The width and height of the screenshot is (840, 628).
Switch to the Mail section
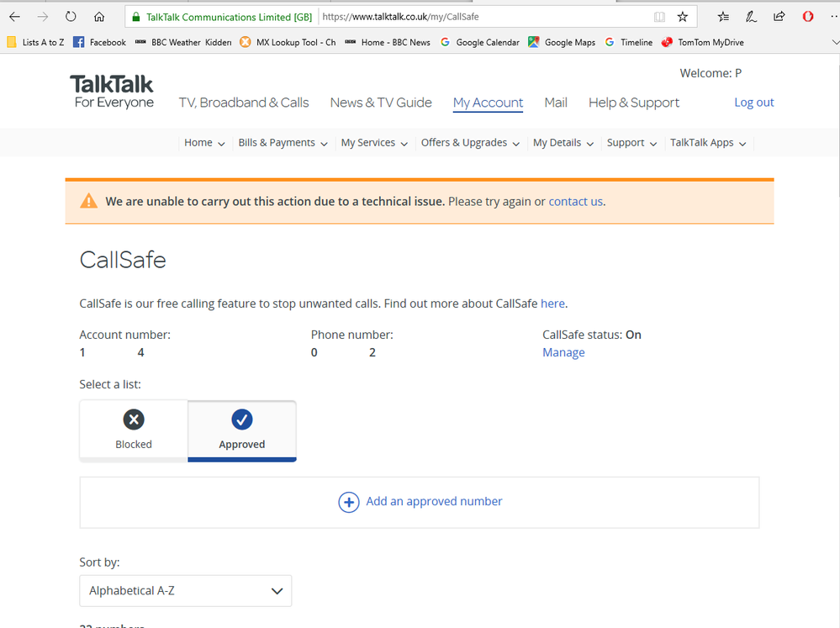pos(555,103)
